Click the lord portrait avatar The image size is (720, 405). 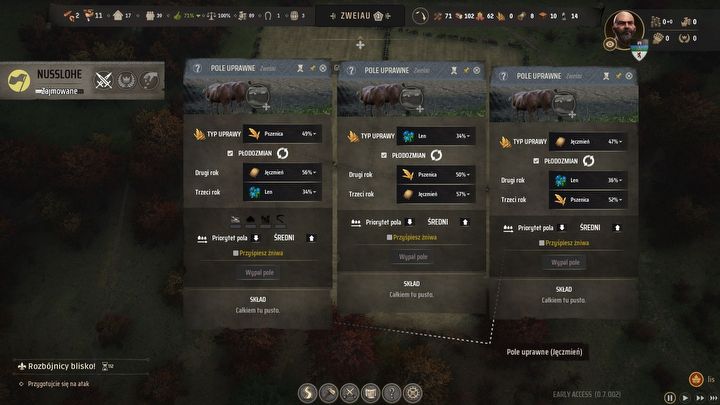click(624, 29)
